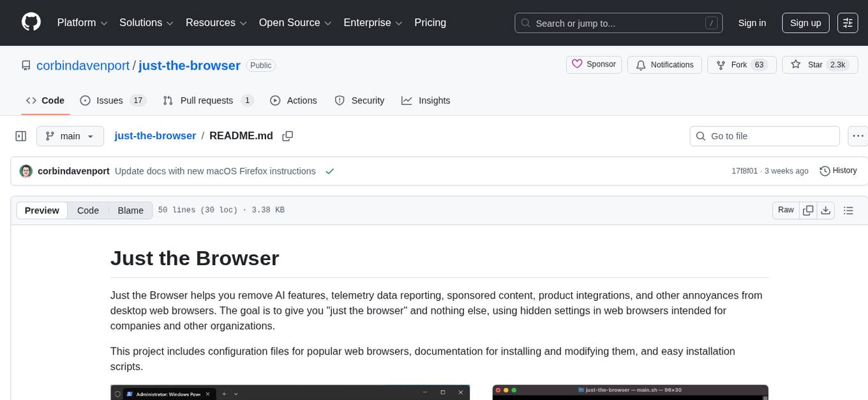Click the Sponsor button
The image size is (868, 400).
click(x=594, y=65)
